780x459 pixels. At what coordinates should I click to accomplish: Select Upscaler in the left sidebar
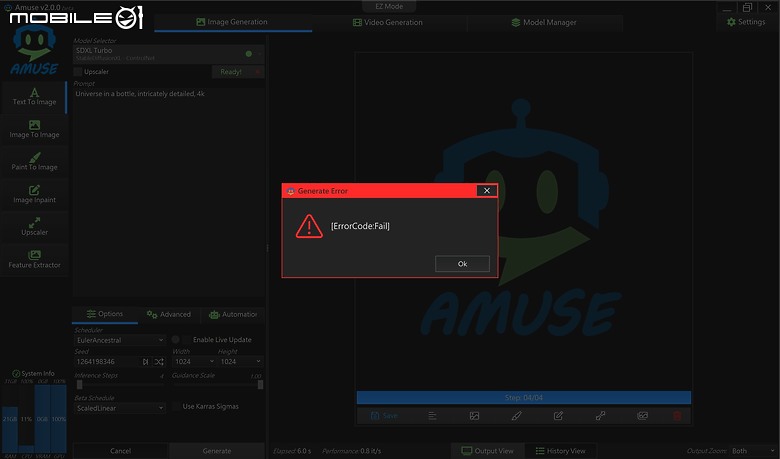point(34,227)
